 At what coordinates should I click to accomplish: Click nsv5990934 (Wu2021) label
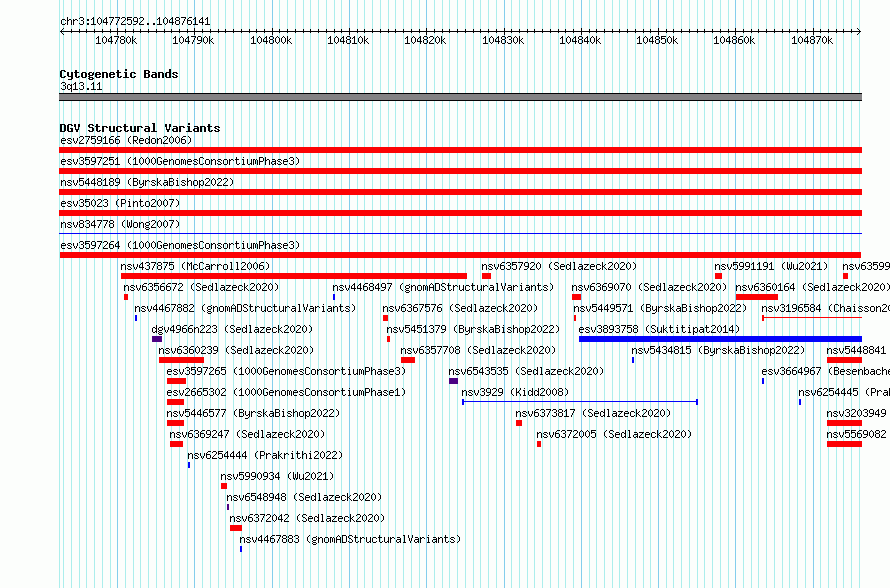pos(278,476)
